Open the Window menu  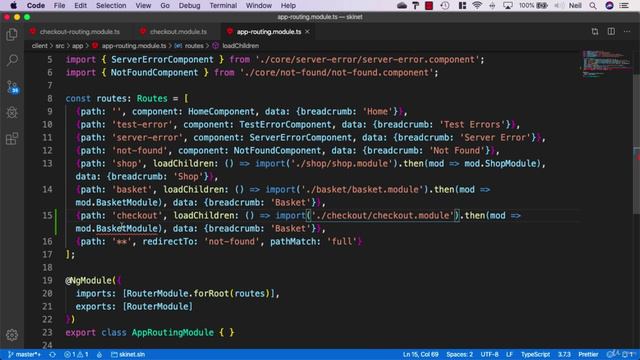coord(258,5)
